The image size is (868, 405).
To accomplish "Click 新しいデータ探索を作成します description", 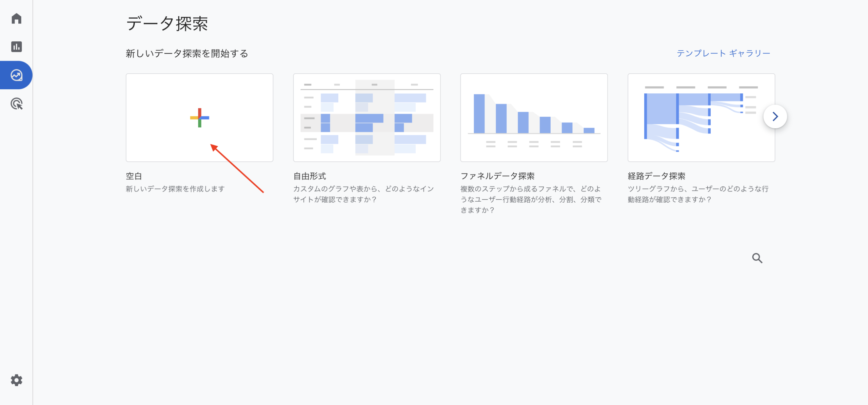I will (x=175, y=189).
